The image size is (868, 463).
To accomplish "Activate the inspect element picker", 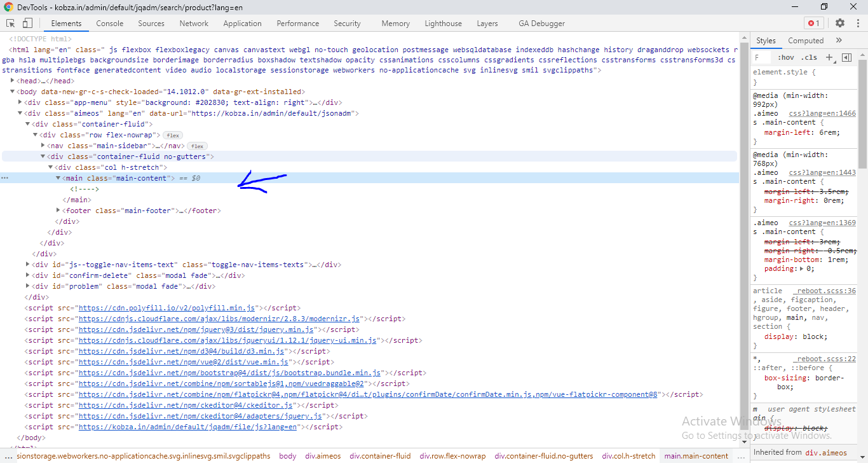I will coord(11,23).
